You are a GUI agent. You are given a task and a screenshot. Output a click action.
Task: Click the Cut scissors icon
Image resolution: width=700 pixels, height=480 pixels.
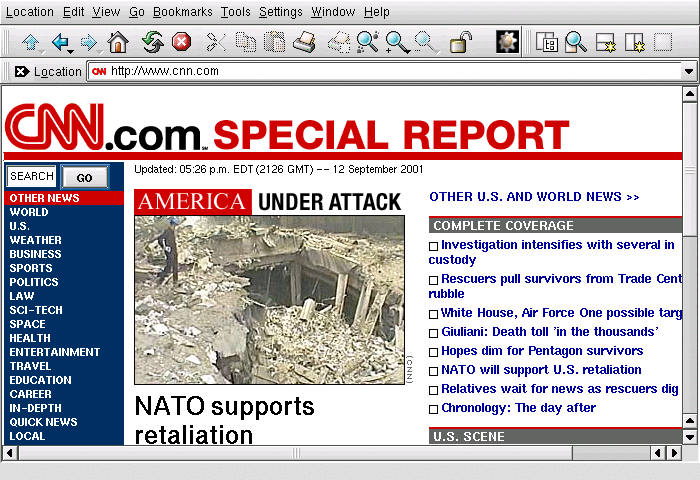pyautogui.click(x=216, y=43)
